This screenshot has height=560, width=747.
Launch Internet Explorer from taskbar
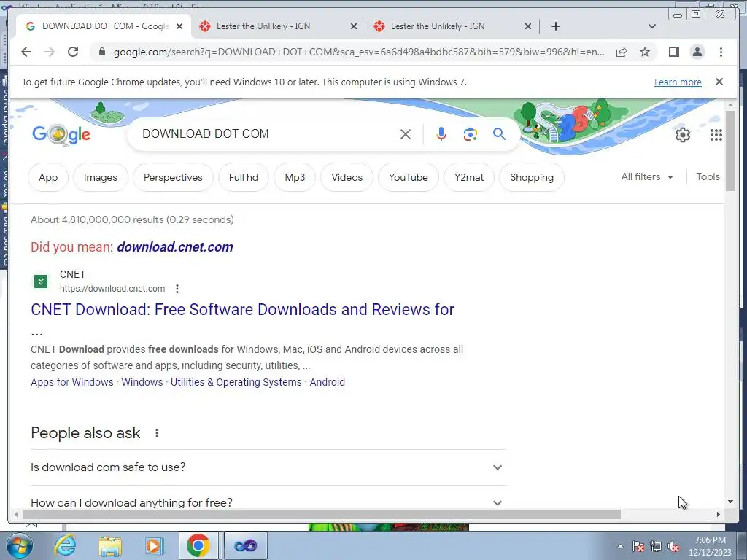(65, 545)
